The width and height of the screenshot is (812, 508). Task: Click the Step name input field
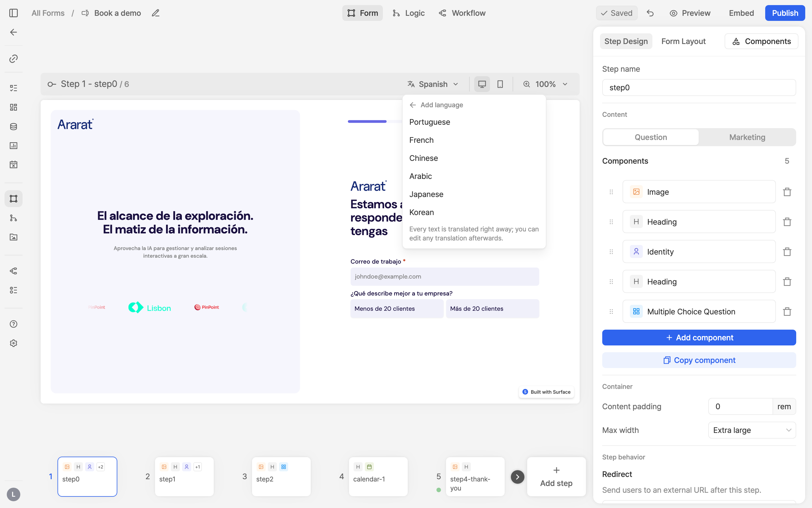tap(699, 88)
